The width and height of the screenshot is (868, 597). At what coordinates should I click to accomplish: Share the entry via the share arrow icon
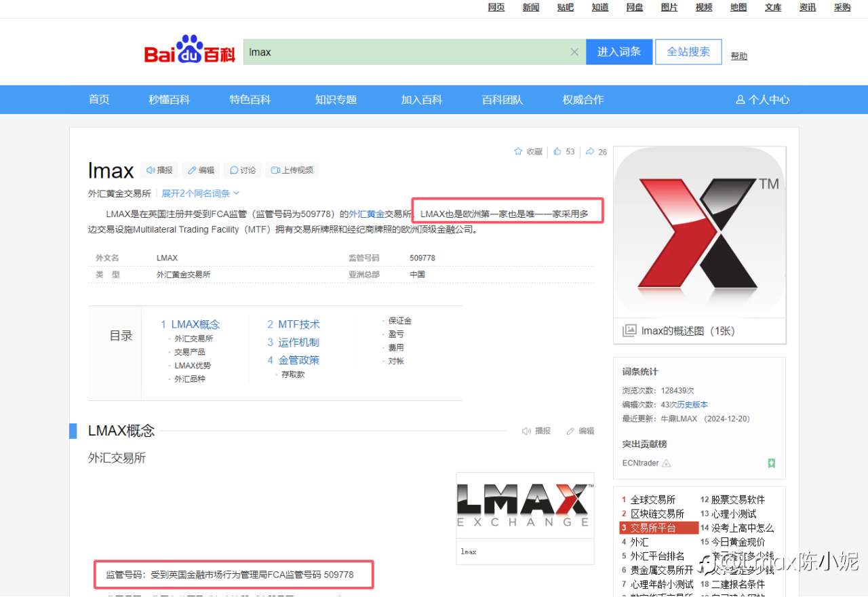[590, 152]
